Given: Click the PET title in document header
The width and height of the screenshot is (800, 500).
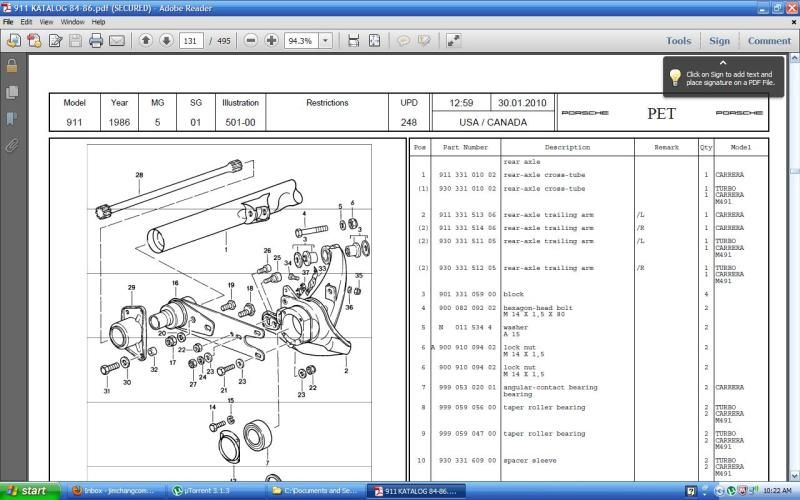Looking at the screenshot, I should point(662,113).
